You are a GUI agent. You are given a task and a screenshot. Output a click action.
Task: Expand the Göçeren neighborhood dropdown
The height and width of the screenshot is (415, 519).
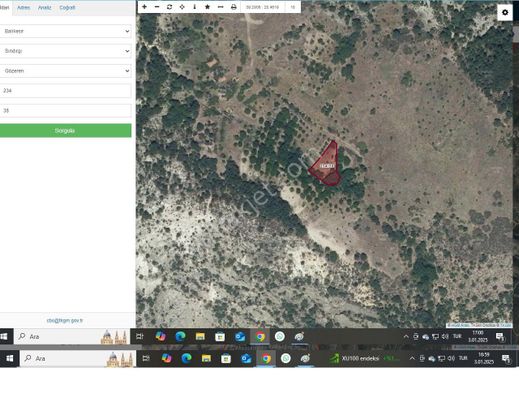(65, 71)
